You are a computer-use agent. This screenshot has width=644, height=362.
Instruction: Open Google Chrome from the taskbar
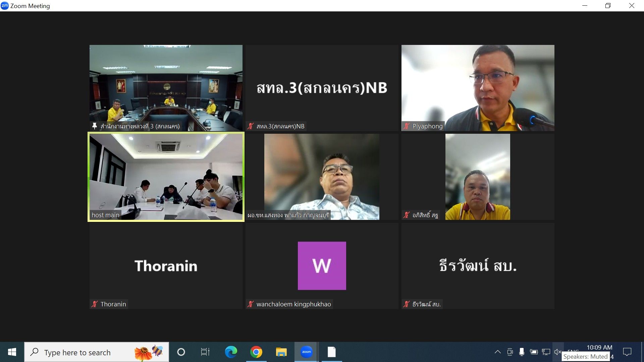[256, 352]
